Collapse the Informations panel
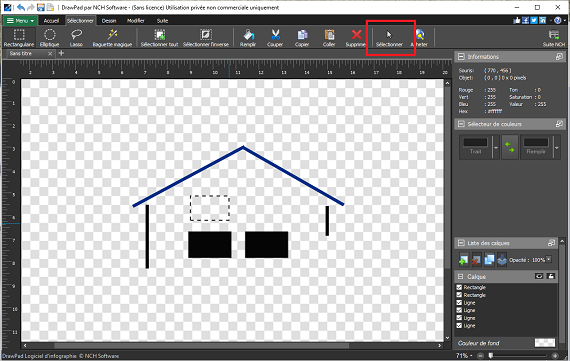This screenshot has width=570, height=361. click(x=461, y=57)
